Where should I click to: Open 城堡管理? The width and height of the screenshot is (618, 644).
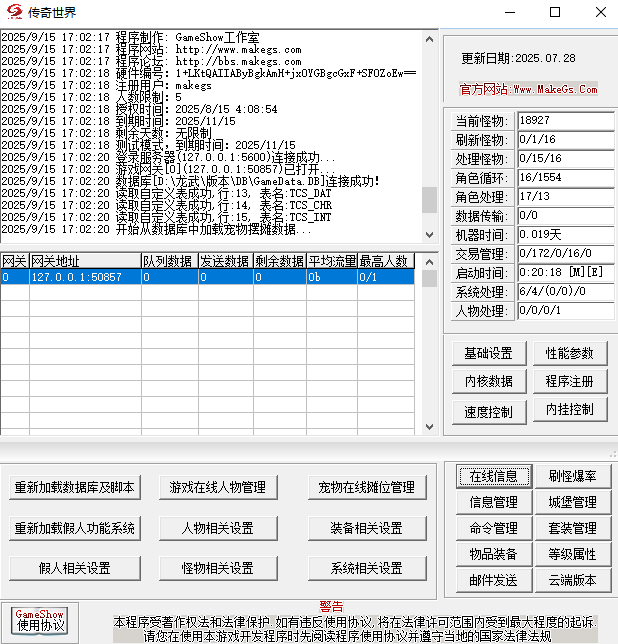(573, 502)
